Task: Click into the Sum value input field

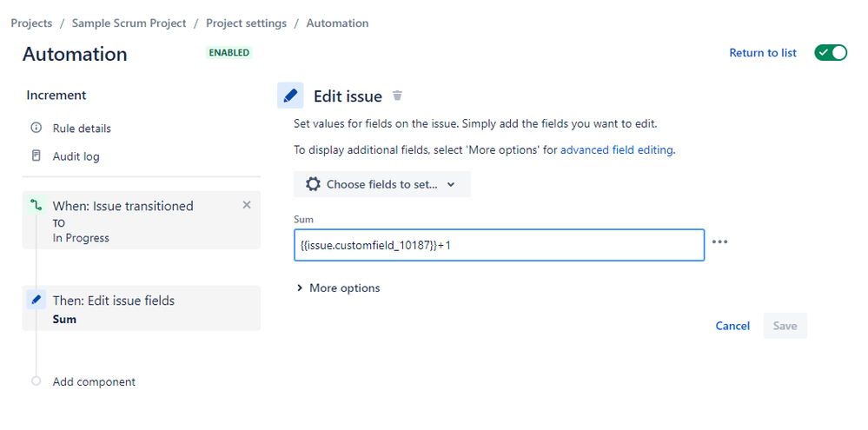Action: pos(500,245)
